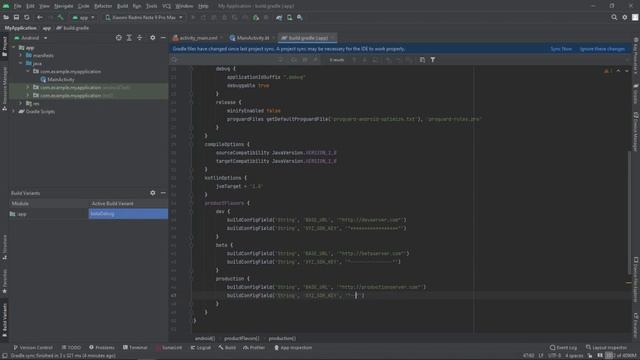Open the AVD Device Manager toolbar icon

point(289,18)
